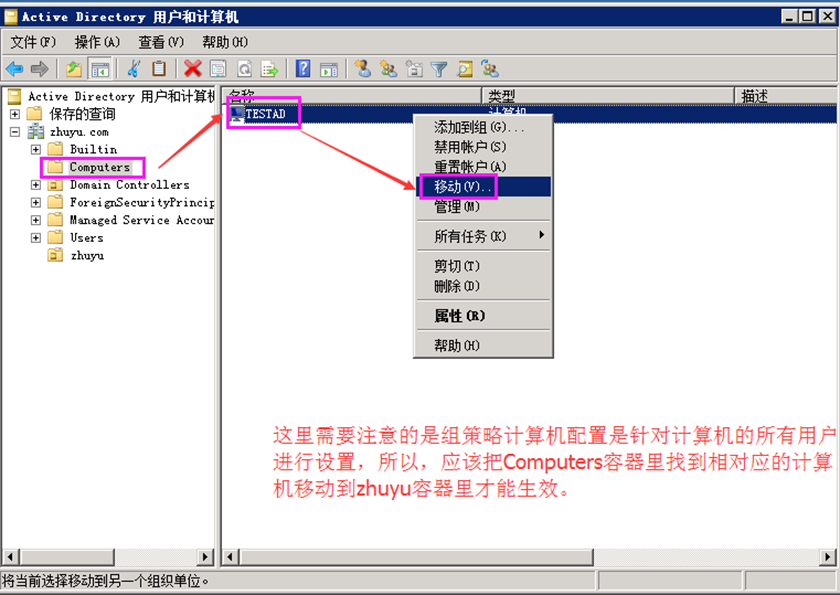Open the filter options funnel icon

pyautogui.click(x=440, y=68)
